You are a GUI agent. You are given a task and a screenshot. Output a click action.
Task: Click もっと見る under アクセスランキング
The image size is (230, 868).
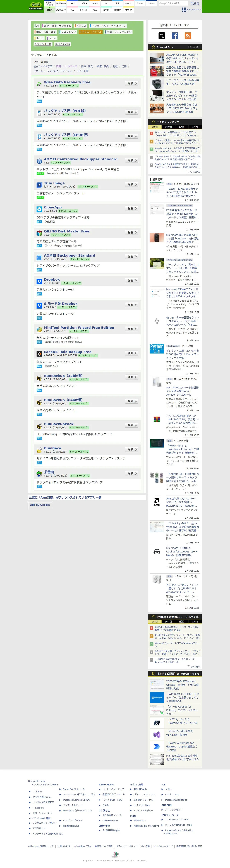(x=194, y=172)
